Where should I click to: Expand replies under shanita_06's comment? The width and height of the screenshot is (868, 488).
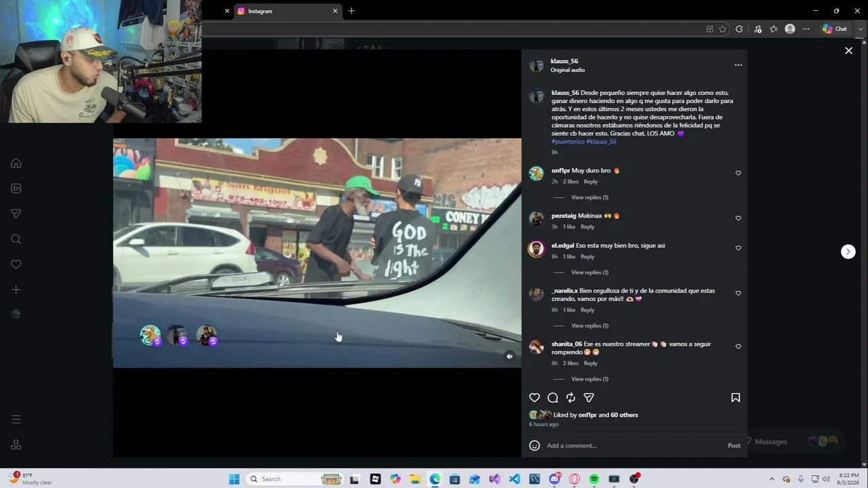(590, 379)
